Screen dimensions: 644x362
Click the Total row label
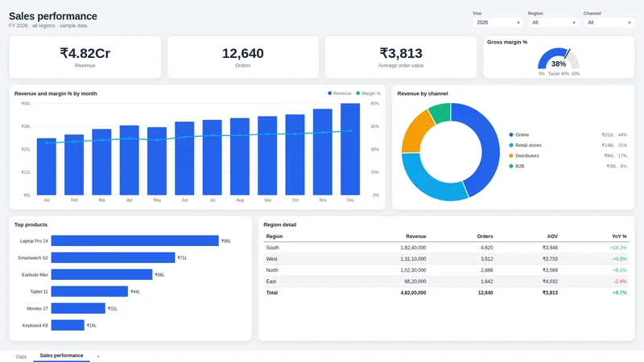(x=272, y=293)
